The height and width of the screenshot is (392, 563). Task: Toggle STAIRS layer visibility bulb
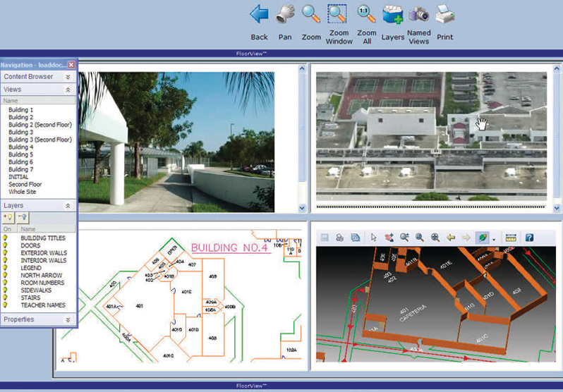[x=5, y=298]
